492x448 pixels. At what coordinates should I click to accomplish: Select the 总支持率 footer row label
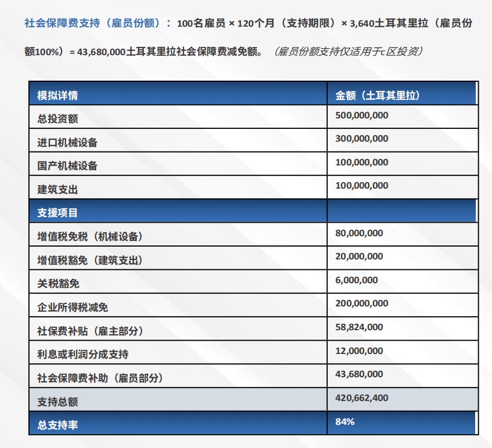pos(58,425)
